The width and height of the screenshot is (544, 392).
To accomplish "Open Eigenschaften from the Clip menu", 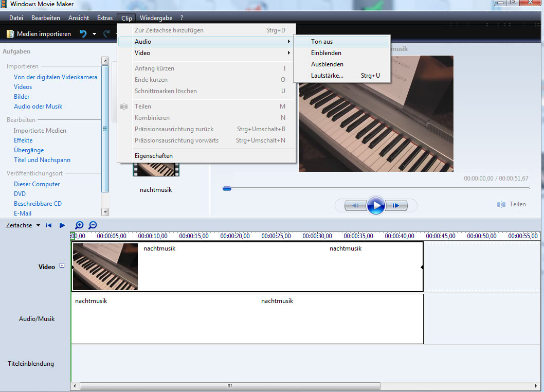I will [154, 156].
